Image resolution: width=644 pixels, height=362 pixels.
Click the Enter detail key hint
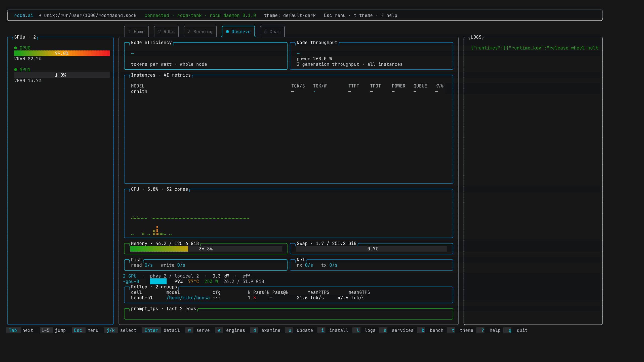[151, 330]
